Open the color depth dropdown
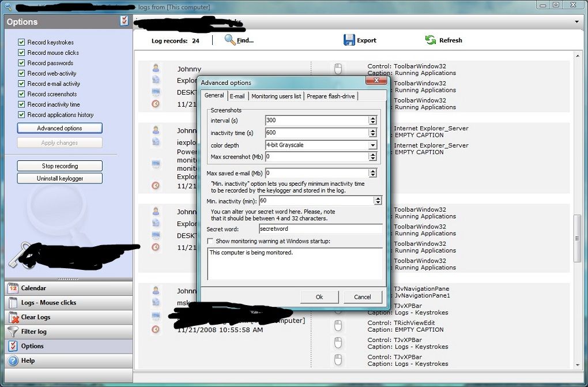 click(x=372, y=145)
